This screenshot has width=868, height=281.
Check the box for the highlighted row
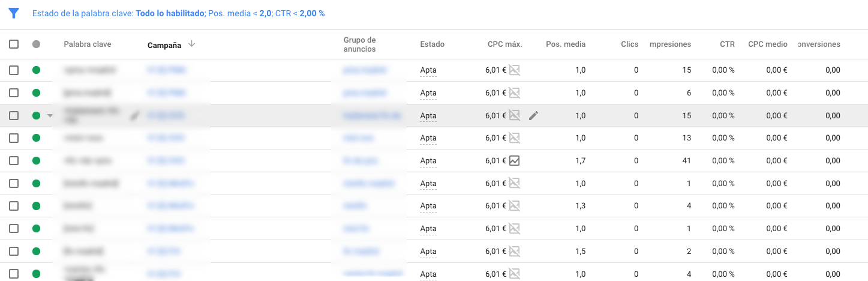click(14, 115)
